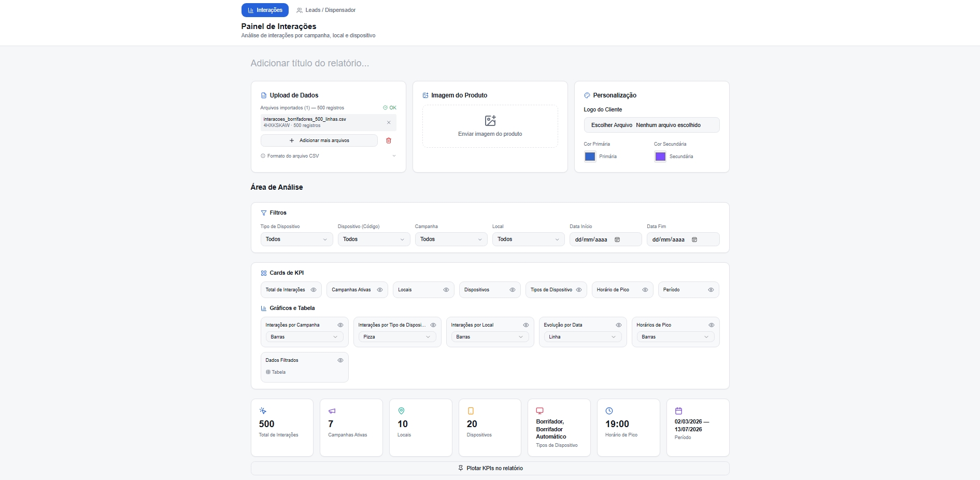The height and width of the screenshot is (480, 980).
Task: Toggle visibility of Dados Filtrados table
Action: click(340, 360)
